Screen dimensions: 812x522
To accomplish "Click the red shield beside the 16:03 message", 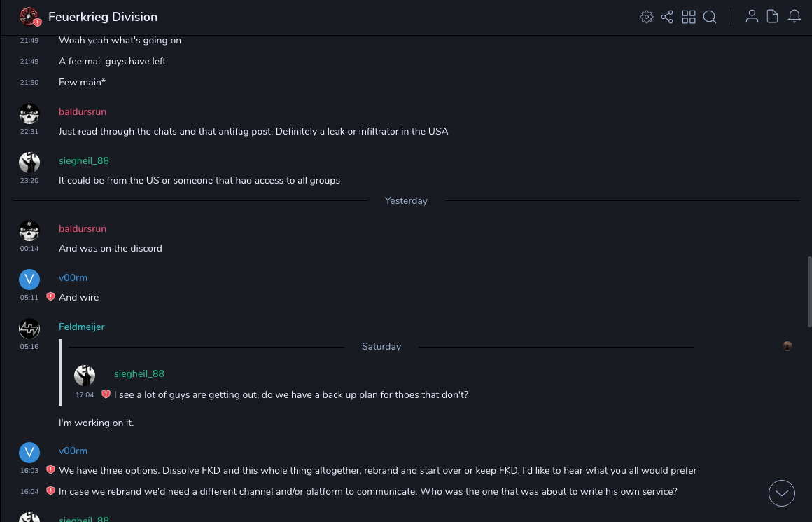I will (x=50, y=470).
